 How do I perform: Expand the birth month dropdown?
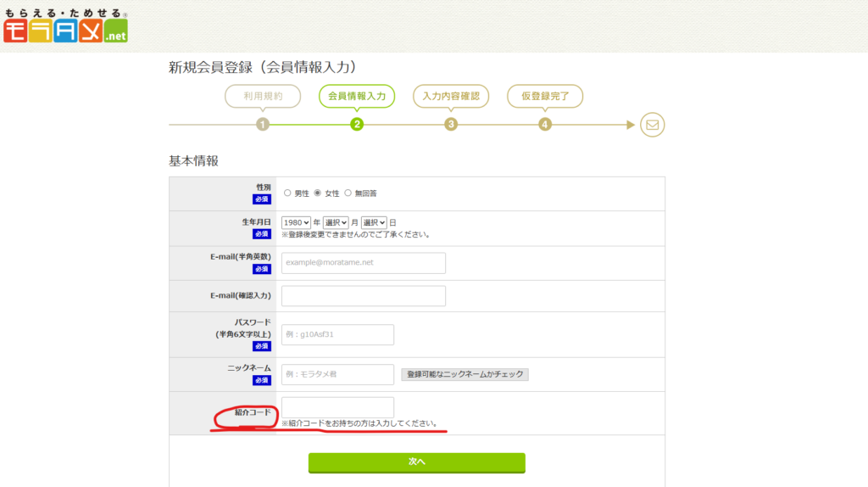click(336, 222)
